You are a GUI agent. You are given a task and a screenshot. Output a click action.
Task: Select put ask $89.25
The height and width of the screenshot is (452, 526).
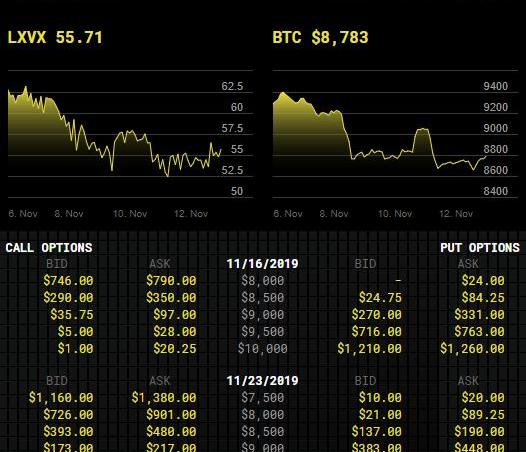[x=483, y=415]
